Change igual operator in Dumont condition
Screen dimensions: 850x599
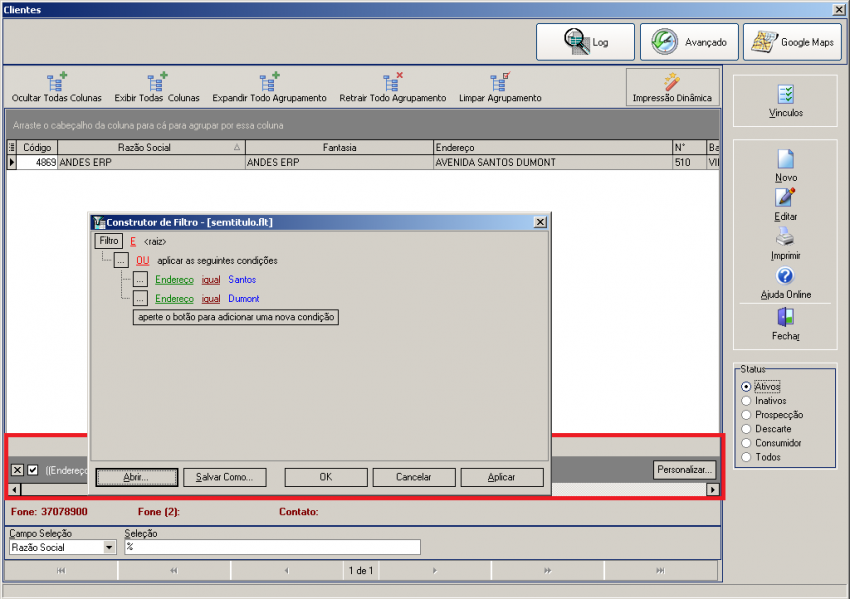pos(211,299)
